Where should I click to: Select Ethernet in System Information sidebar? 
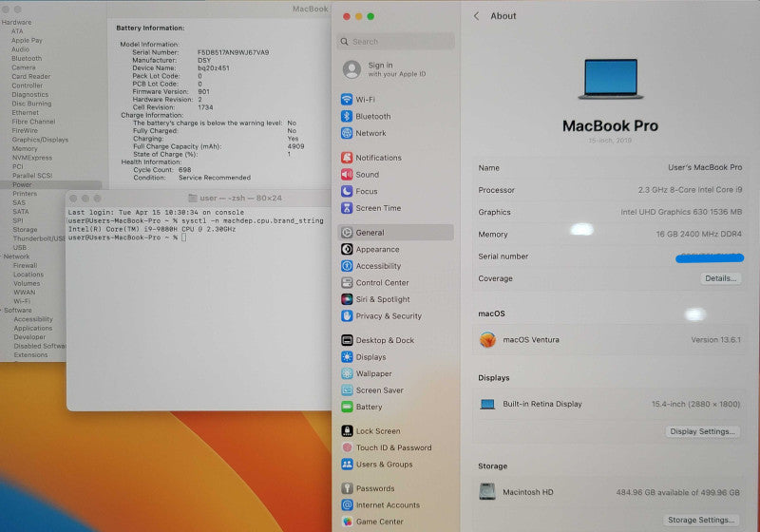(25, 112)
